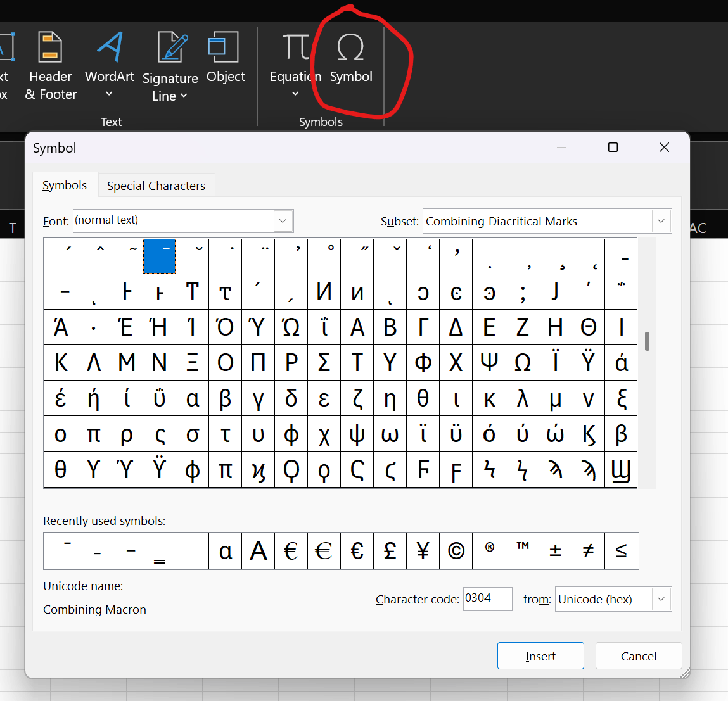Expand the Font dropdown set to normal text

click(283, 221)
